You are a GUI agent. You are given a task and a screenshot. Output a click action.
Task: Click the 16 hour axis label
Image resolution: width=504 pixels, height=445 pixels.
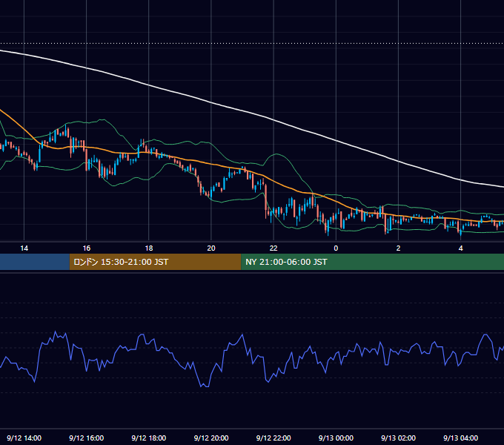tap(87, 248)
